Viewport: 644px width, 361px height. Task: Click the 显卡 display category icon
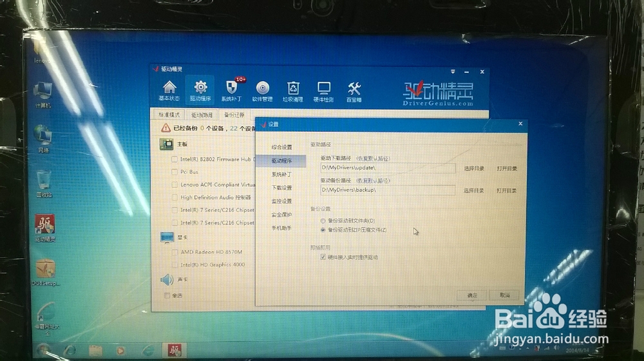[x=167, y=237]
